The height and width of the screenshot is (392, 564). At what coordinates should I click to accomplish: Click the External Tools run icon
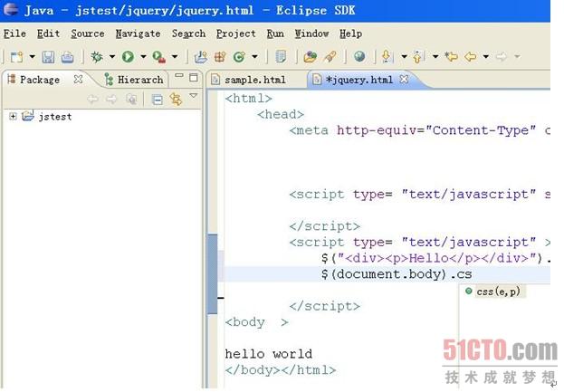[x=159, y=57]
